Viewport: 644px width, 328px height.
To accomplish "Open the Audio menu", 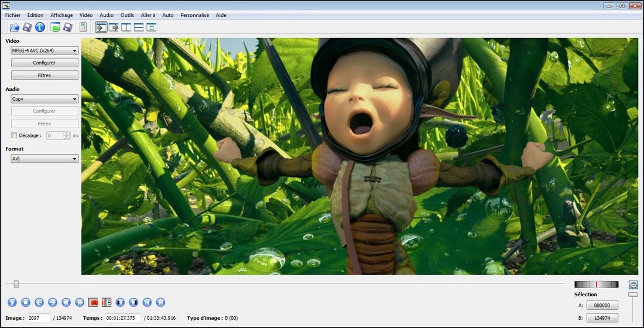I will coord(107,15).
